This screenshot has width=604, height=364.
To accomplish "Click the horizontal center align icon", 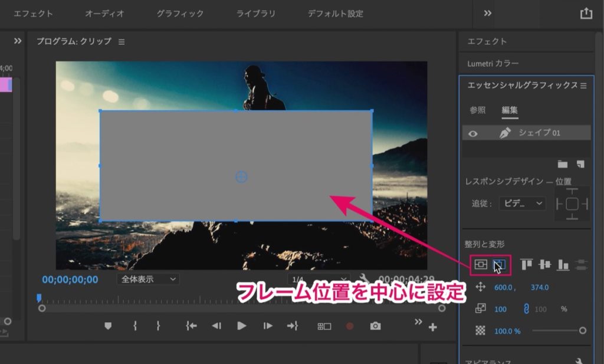I will [499, 265].
